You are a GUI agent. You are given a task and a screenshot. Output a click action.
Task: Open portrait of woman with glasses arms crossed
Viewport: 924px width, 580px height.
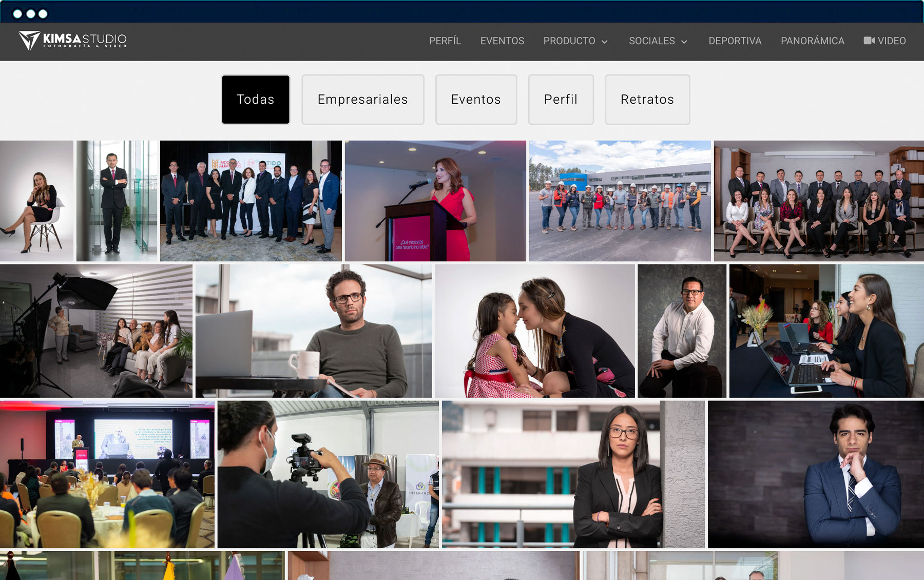click(x=573, y=474)
